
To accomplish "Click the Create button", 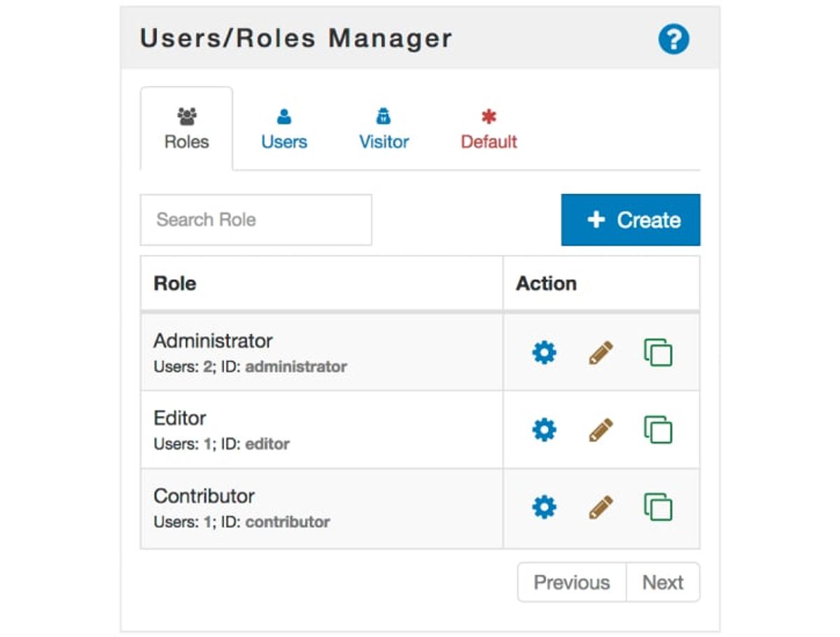I will (631, 220).
